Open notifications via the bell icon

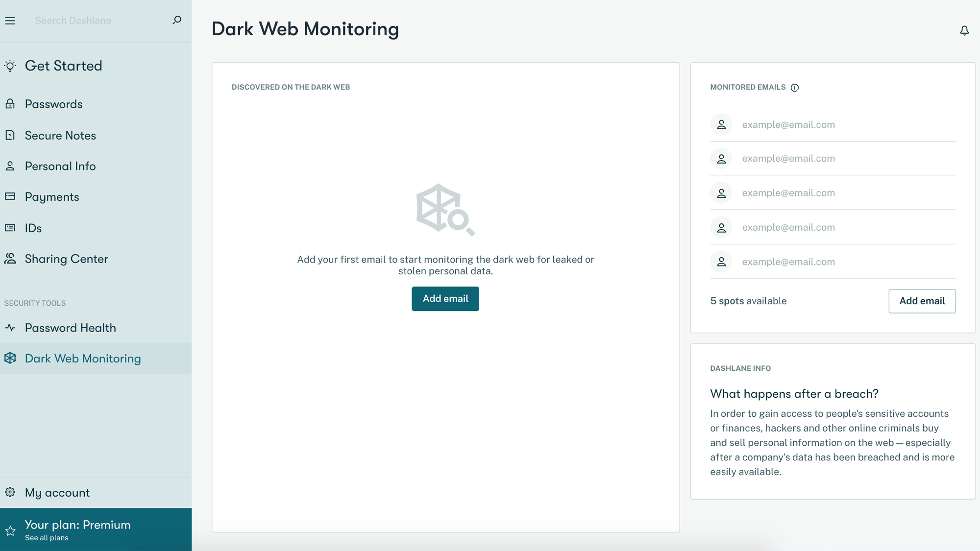pyautogui.click(x=964, y=30)
